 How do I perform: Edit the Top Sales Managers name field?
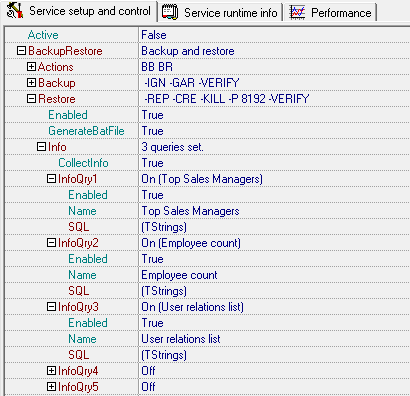point(274,211)
